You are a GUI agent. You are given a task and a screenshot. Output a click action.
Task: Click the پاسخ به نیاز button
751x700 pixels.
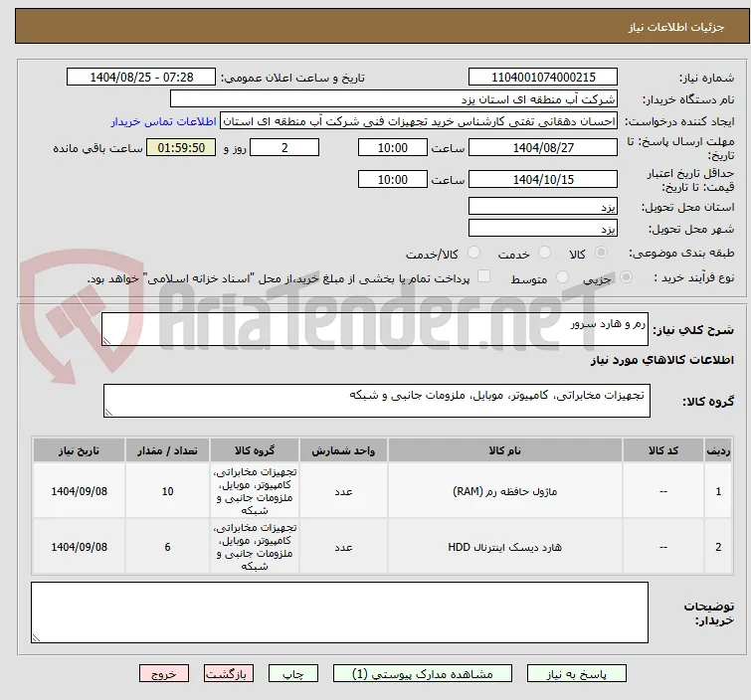tap(577, 674)
